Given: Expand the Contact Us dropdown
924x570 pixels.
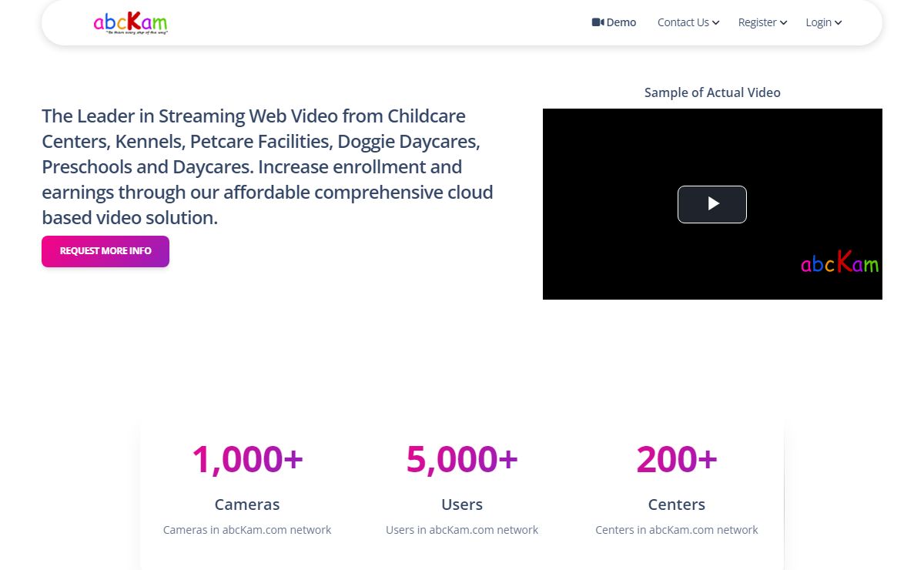Looking at the screenshot, I should [688, 22].
